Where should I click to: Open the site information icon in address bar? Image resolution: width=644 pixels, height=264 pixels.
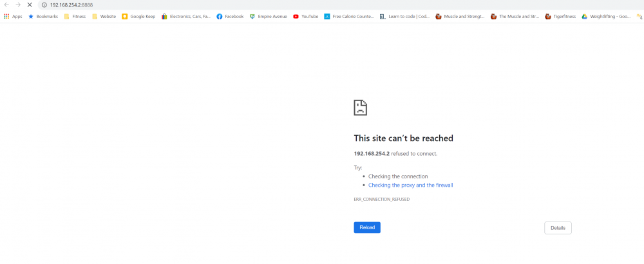45,5
